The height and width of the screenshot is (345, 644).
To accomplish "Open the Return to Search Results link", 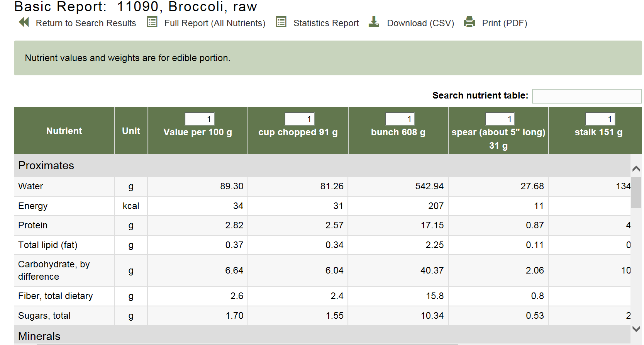I will (x=86, y=23).
